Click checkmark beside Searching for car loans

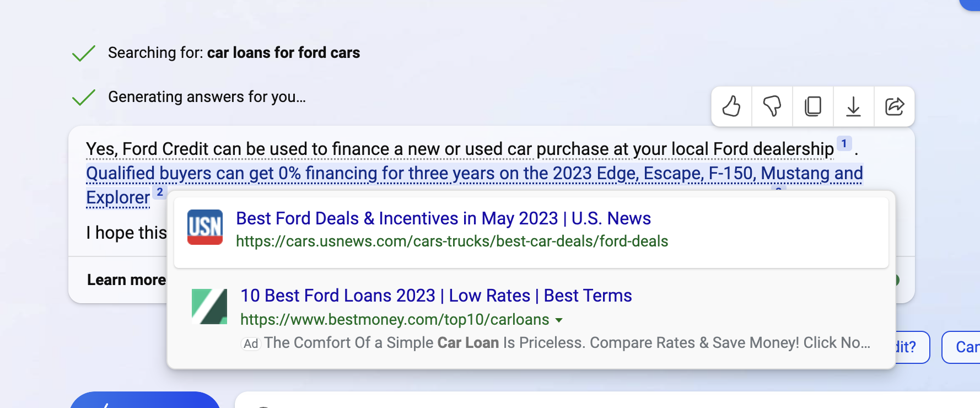coord(84,53)
